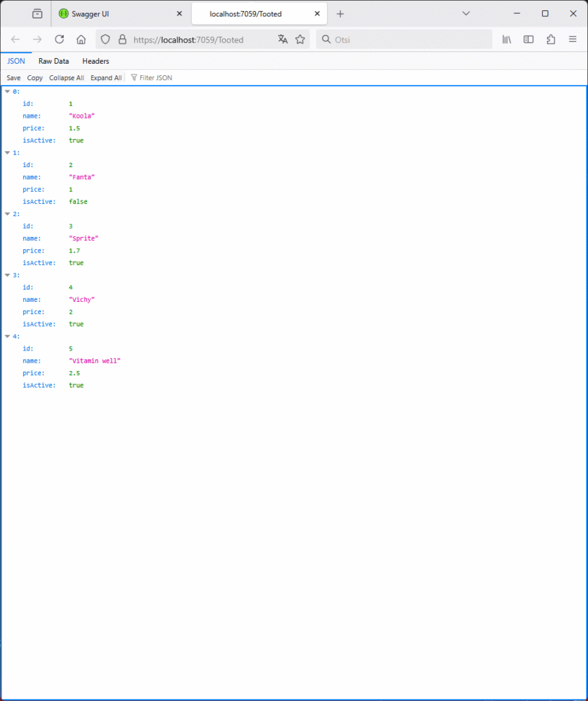The height and width of the screenshot is (701, 588).
Task: Click the Collapse All button
Action: point(66,78)
